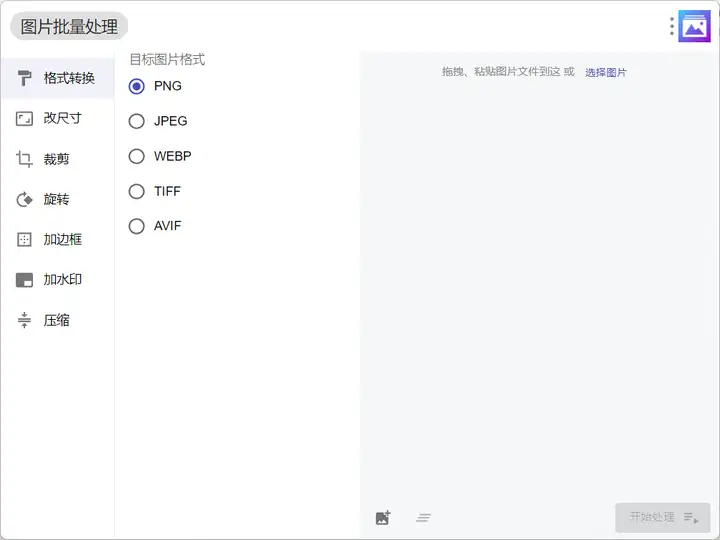Click the purple image app logo
This screenshot has height=540, width=720.
point(694,26)
